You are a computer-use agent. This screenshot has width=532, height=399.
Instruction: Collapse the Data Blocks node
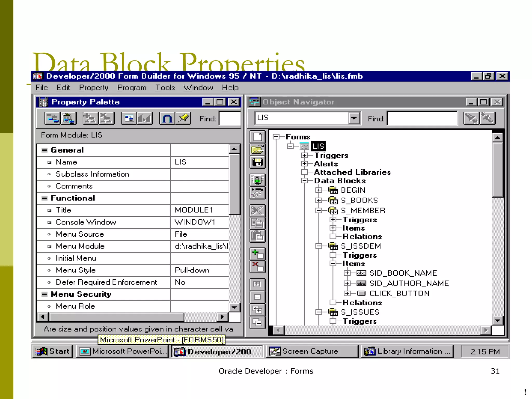pos(304,180)
